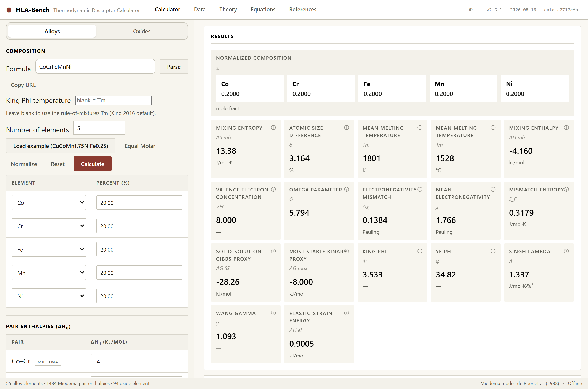
Task: Edit the Ni percent field
Action: pyautogui.click(x=139, y=296)
